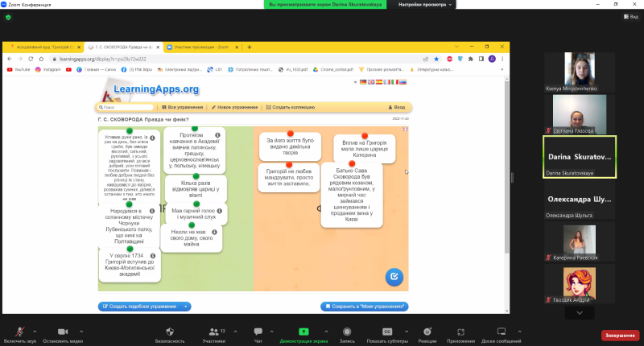Screen dimensions: 644x346
Task: Open language list dropdown triangle
Action: point(355,82)
